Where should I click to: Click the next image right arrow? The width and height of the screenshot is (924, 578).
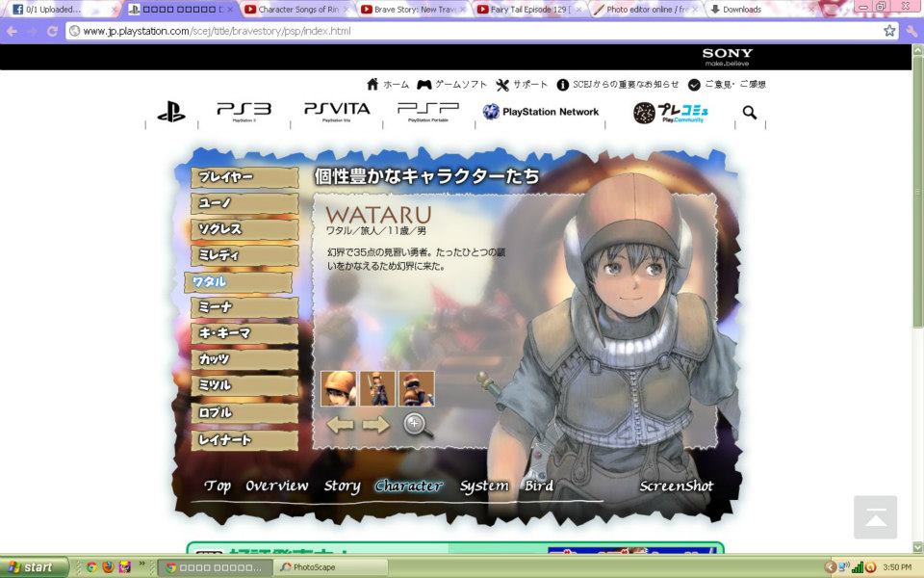375,424
